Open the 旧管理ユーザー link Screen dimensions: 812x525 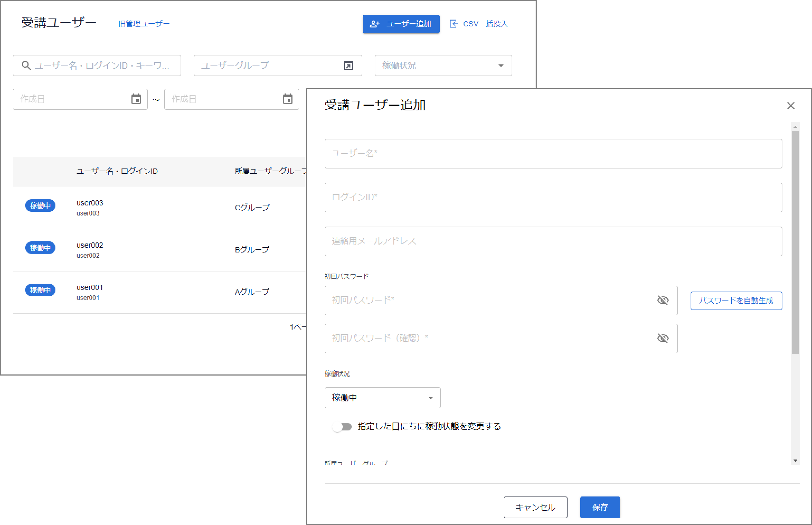tap(144, 24)
